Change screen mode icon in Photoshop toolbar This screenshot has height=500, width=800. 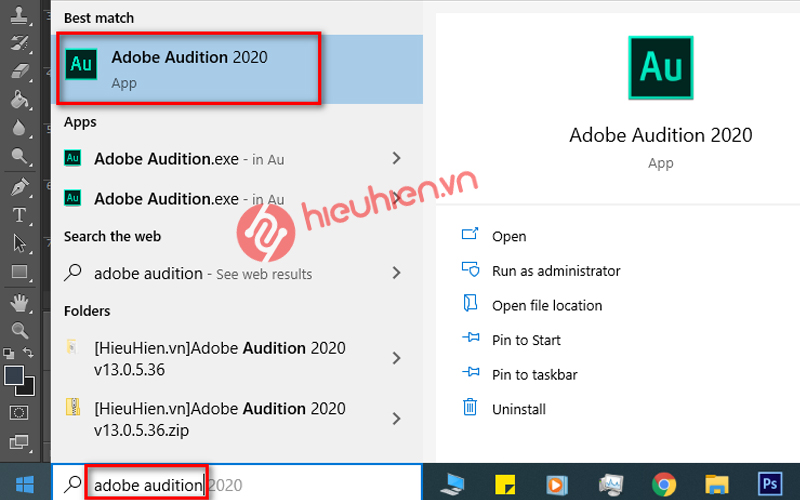[19, 441]
